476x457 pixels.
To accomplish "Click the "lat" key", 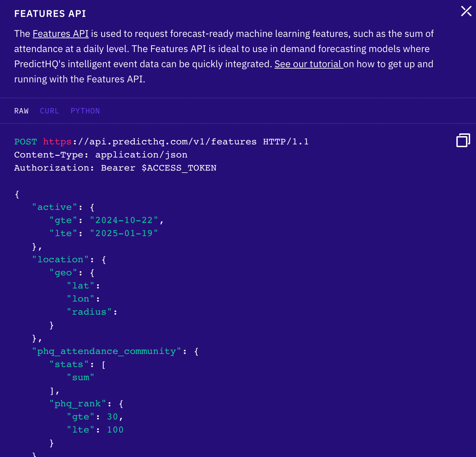I will coord(81,286).
